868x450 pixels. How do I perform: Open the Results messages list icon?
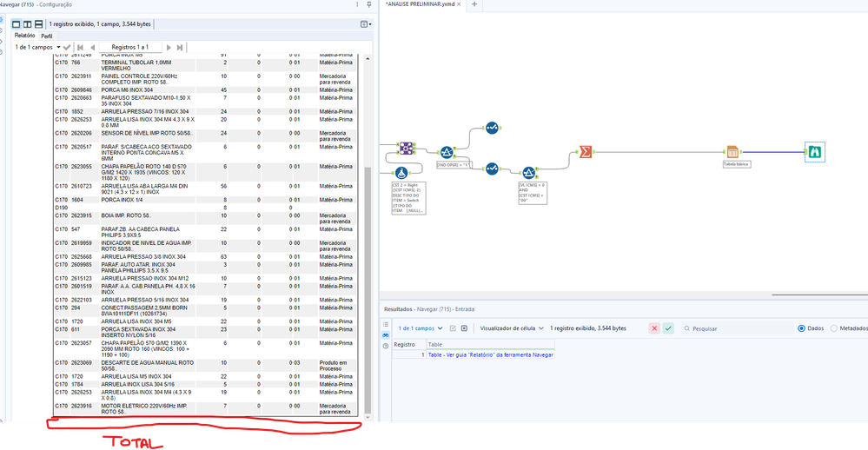pos(386,324)
